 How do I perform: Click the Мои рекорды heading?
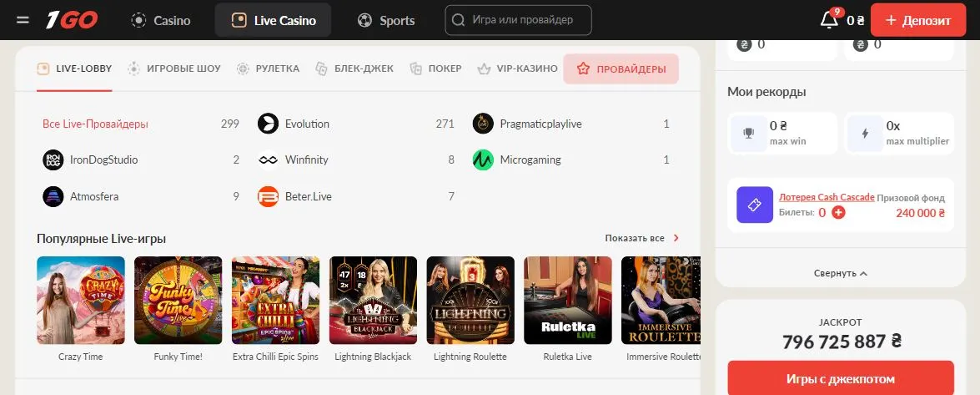tap(766, 92)
